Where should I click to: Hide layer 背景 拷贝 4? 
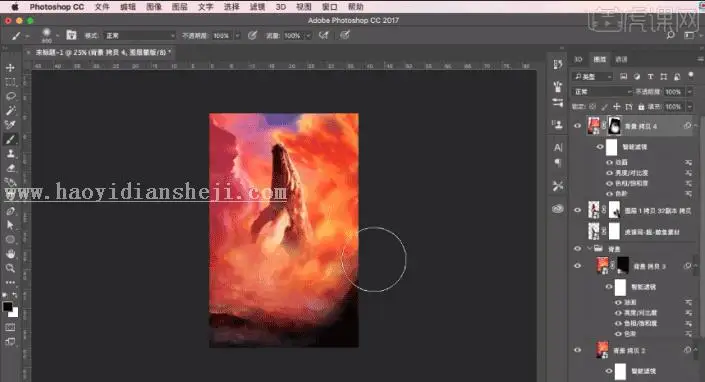(x=578, y=126)
